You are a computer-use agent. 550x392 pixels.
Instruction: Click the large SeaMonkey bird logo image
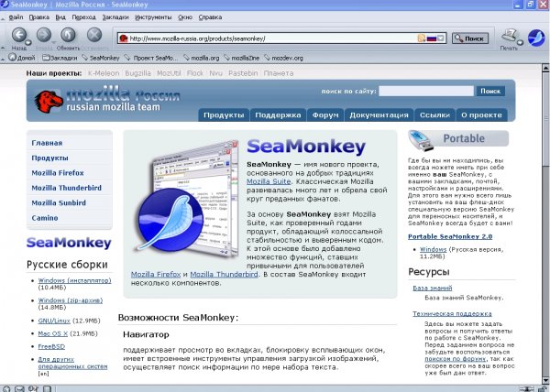tap(170, 220)
